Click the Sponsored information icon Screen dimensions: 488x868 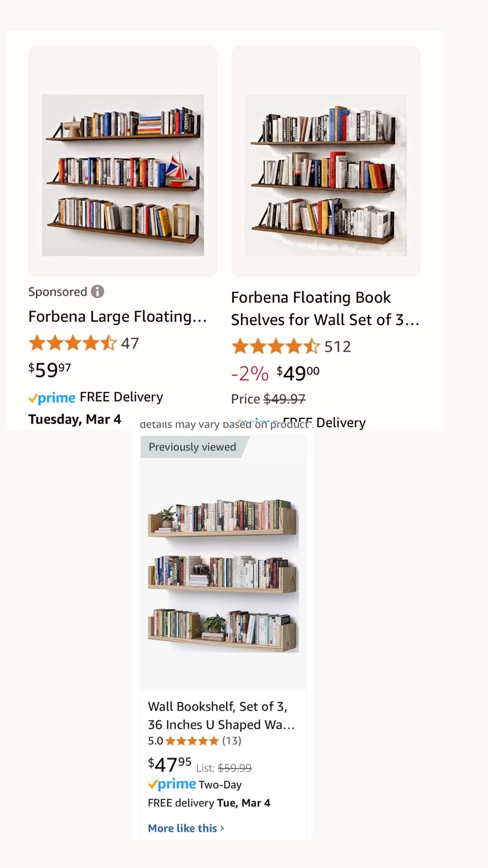(98, 292)
